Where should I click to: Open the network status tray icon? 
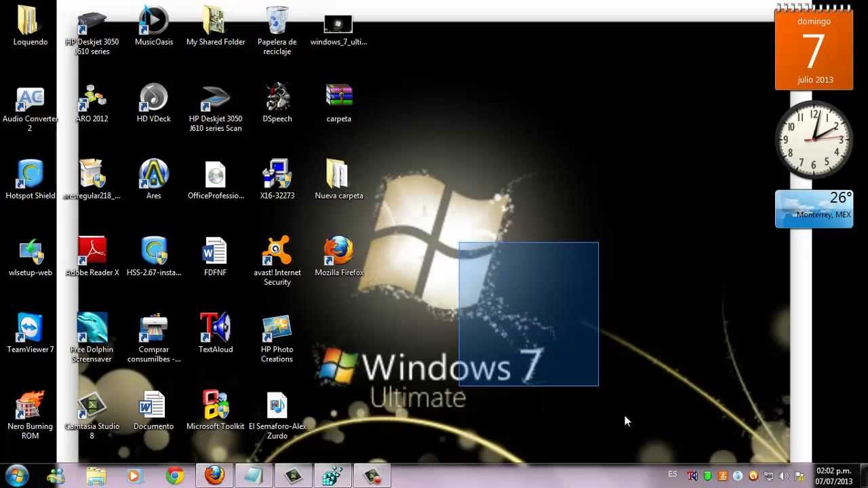pos(768,476)
